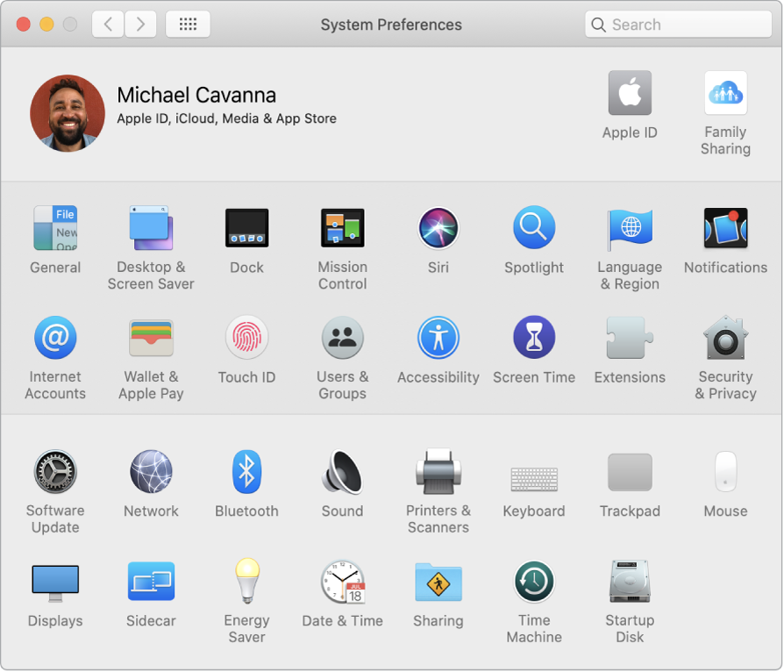The height and width of the screenshot is (672, 784).
Task: Go back to the previous pane
Action: pos(107,24)
